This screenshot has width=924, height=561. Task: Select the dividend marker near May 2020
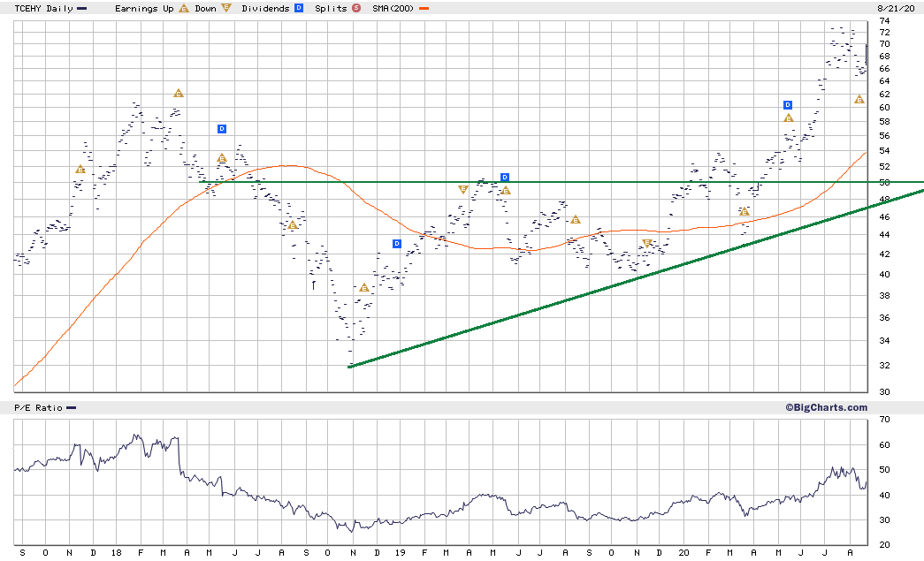[787, 105]
